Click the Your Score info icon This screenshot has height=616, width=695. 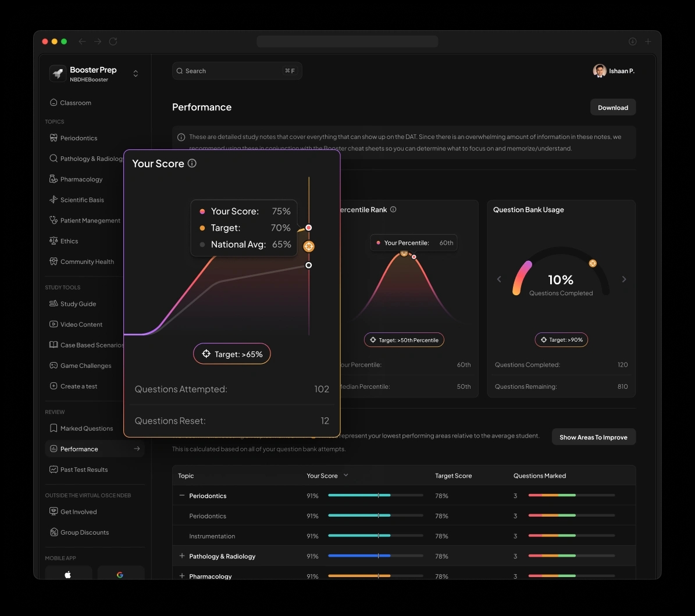(192, 163)
